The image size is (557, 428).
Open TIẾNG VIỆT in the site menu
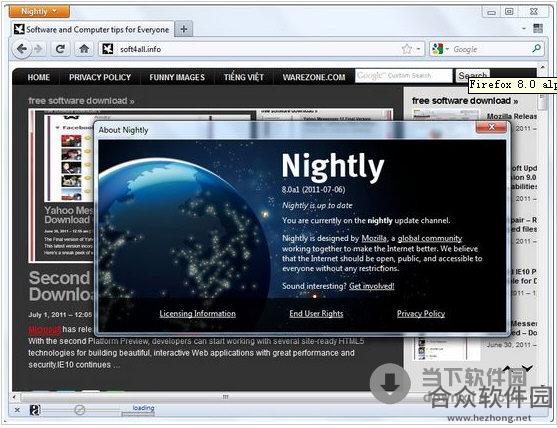coord(244,77)
